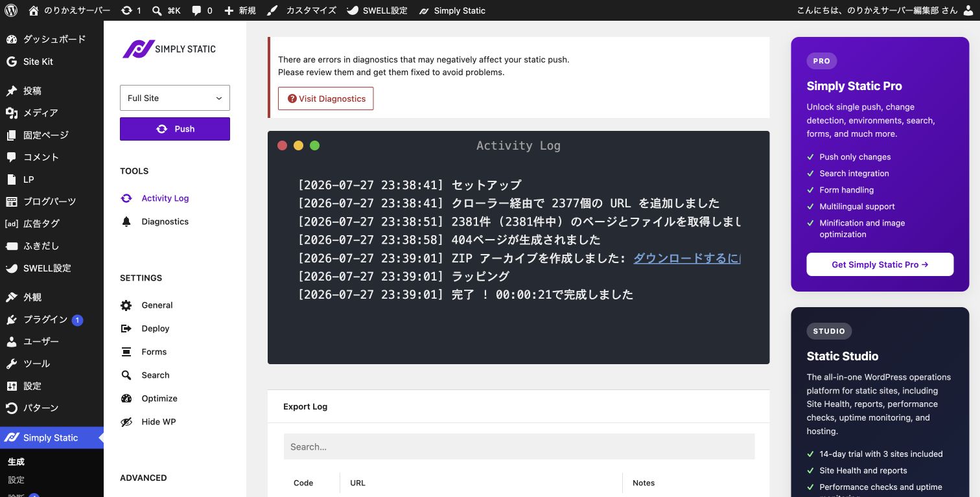
Task: Open SWELL設定 icon in the sidebar
Action: click(12, 268)
